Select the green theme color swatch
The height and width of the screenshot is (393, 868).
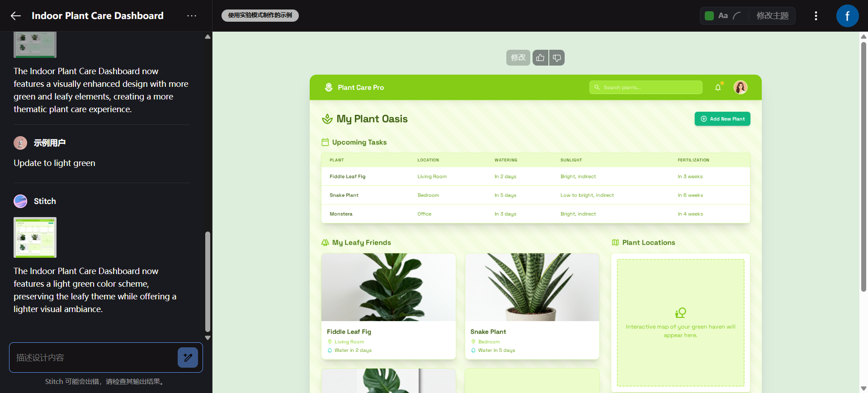(709, 16)
